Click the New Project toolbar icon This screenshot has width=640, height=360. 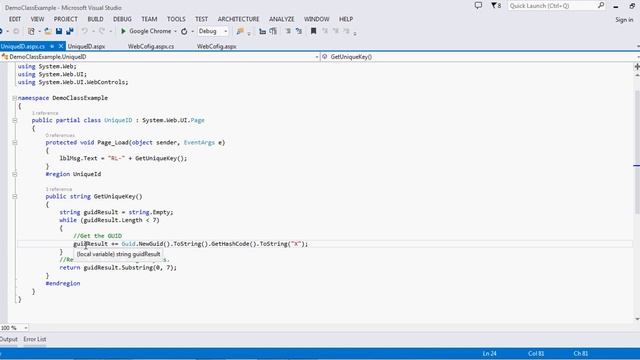click(x=31, y=31)
